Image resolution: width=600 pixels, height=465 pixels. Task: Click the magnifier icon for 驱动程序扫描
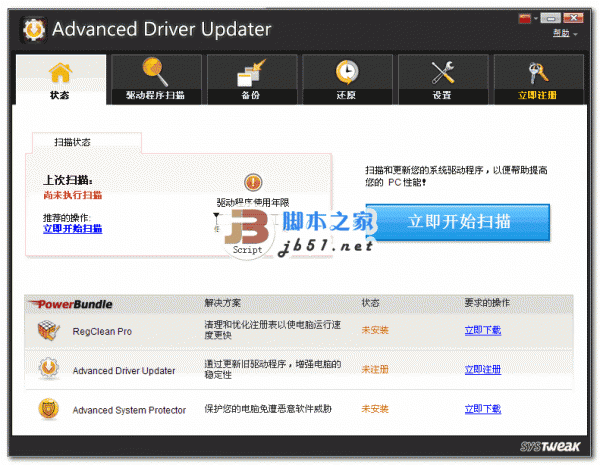tap(155, 71)
